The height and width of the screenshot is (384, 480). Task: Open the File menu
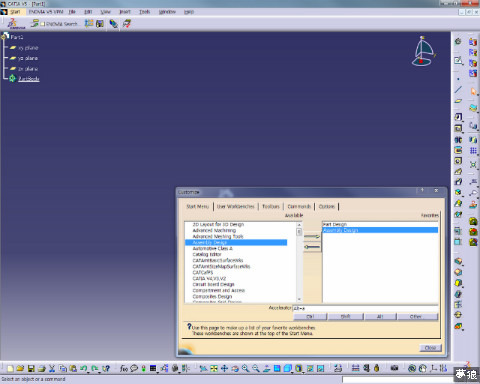pyautogui.click(x=72, y=12)
